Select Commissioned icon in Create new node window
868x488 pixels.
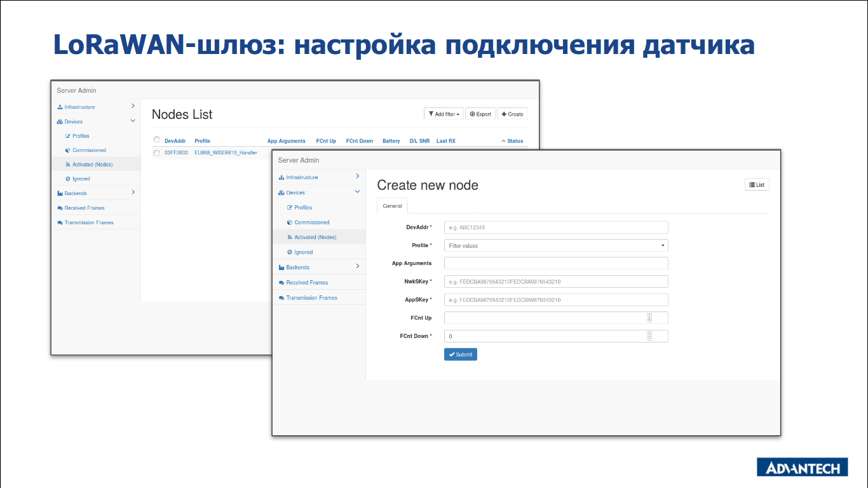290,222
